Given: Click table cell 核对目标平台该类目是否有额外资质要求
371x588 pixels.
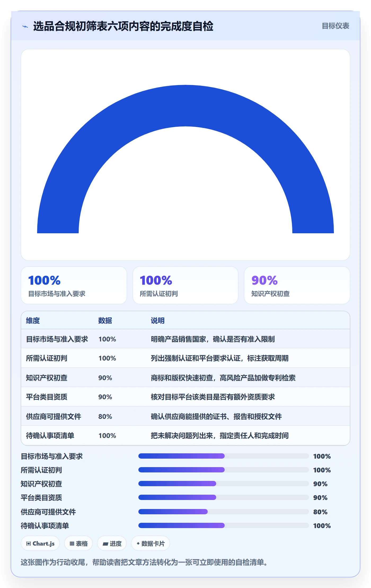Looking at the screenshot, I should 213,397.
